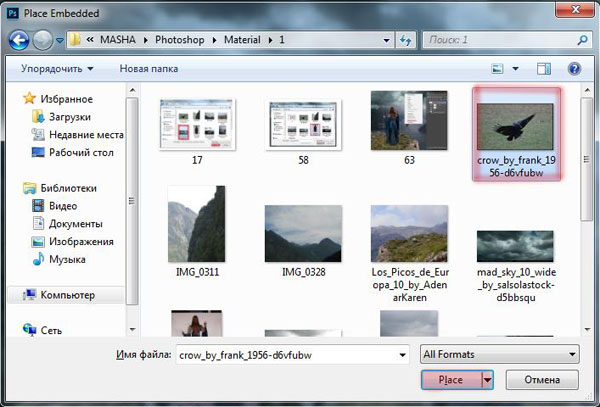
Task: Select the thumbnail named 17
Action: tap(197, 124)
